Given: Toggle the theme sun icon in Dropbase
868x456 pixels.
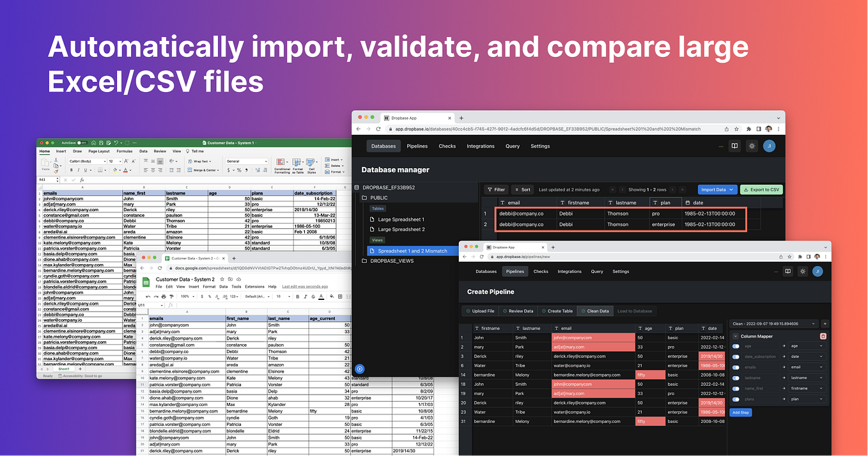Looking at the screenshot, I should pos(751,146).
